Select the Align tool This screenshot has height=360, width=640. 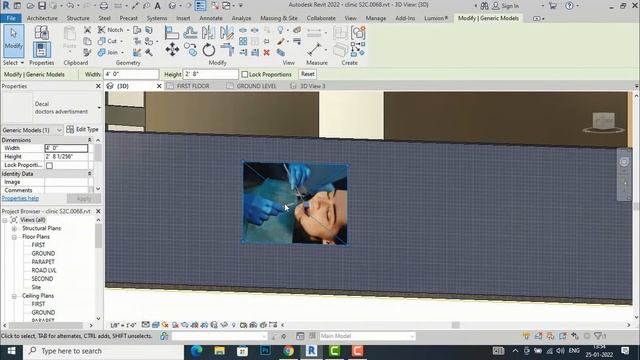coord(172,33)
